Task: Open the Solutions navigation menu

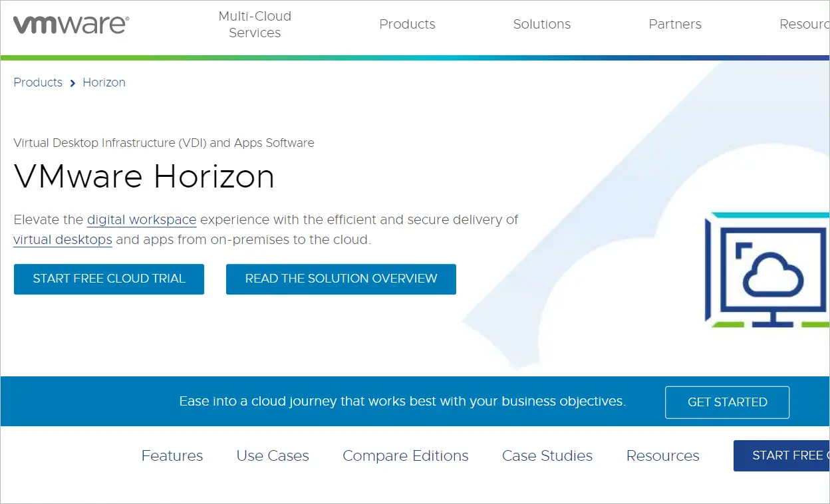Action: coord(541,25)
